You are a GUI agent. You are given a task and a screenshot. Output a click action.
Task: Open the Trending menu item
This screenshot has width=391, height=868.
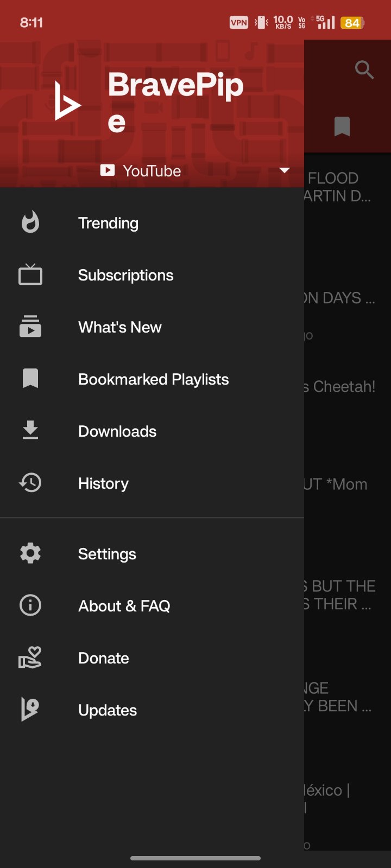click(108, 223)
